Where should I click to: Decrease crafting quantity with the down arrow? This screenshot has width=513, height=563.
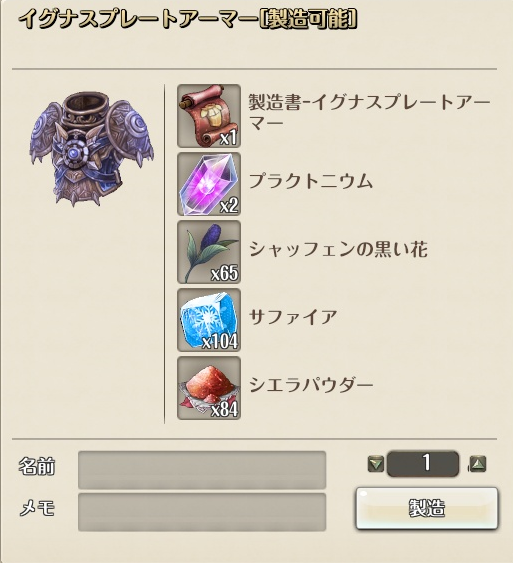point(376,464)
